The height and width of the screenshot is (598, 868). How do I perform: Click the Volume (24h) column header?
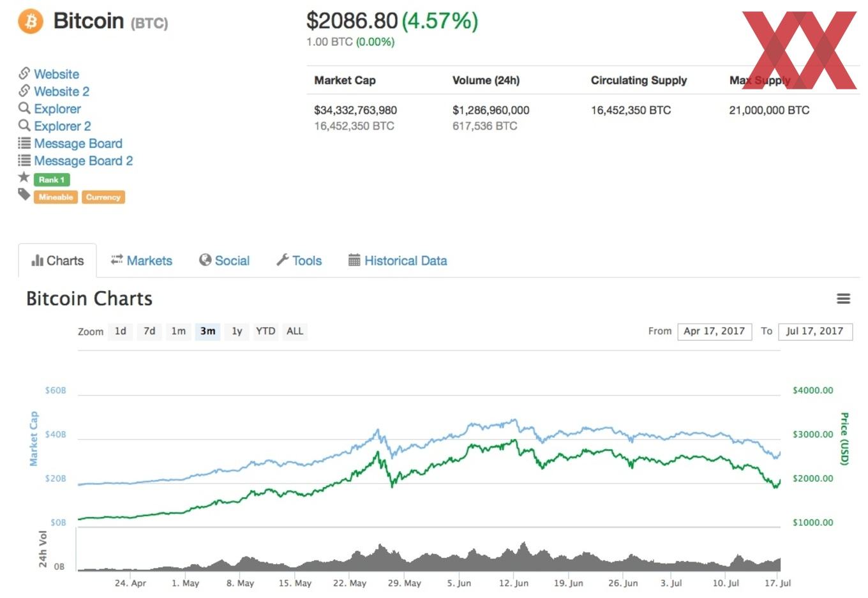click(x=486, y=80)
